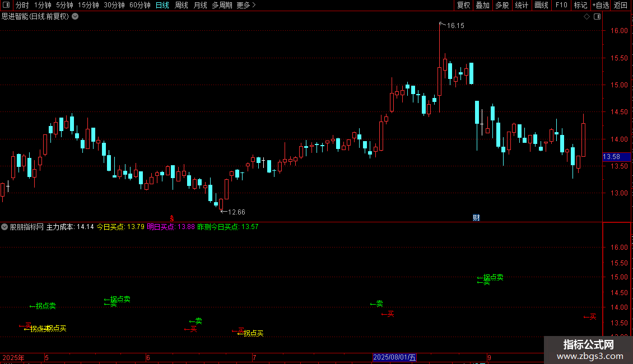633x364 pixels.
Task: Click the month 6 label on time axis
Action: click(x=148, y=357)
